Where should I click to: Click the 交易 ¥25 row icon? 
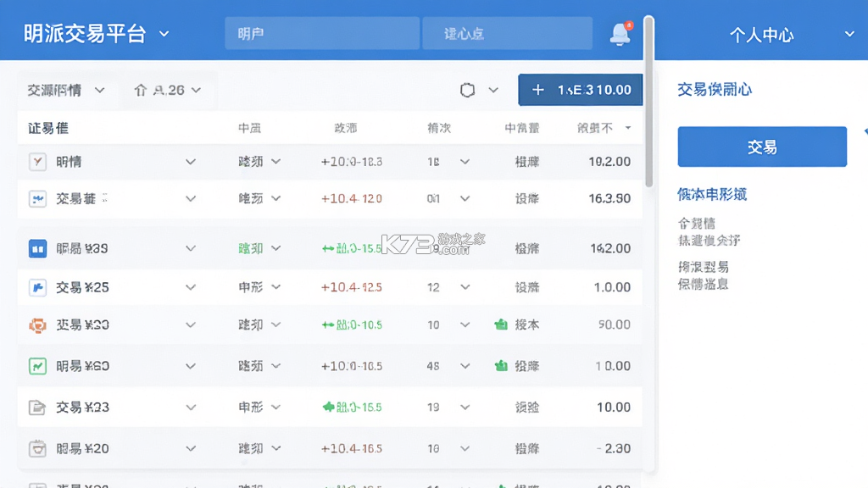point(37,287)
